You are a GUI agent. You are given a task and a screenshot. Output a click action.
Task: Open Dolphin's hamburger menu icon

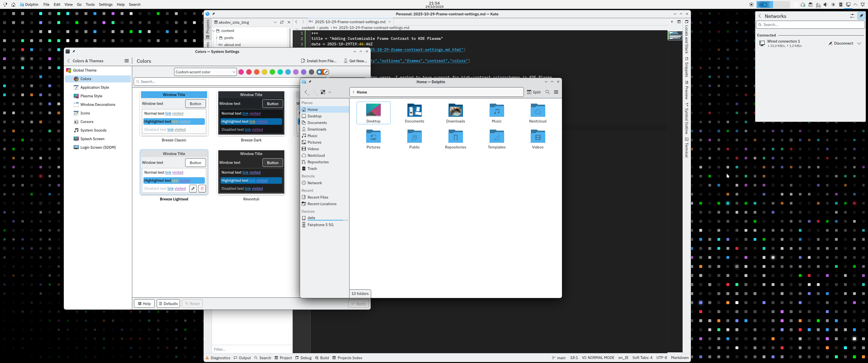pos(556,92)
